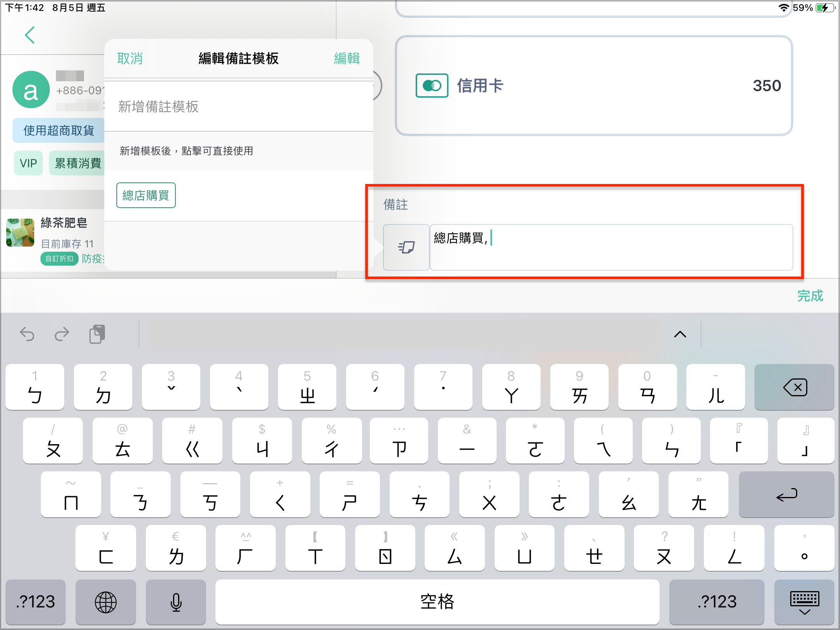Tap the ㄈ key
This screenshot has height=630, width=840.
pyautogui.click(x=106, y=548)
